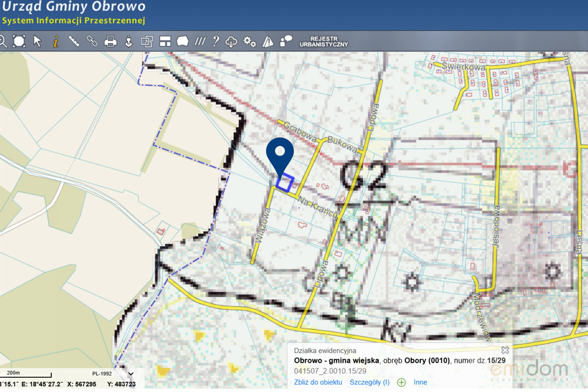Click the zoom out magnifier icon
This screenshot has height=392, width=588.
click(x=2, y=41)
